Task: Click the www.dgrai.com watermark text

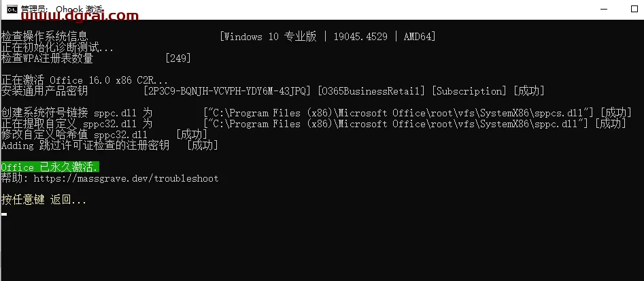Action: pos(80,16)
